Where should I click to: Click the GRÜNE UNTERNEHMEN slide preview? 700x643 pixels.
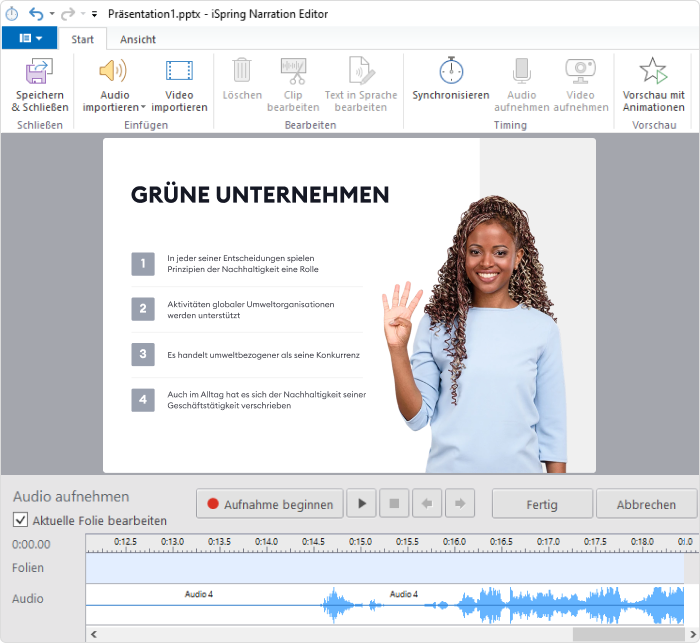(350, 305)
